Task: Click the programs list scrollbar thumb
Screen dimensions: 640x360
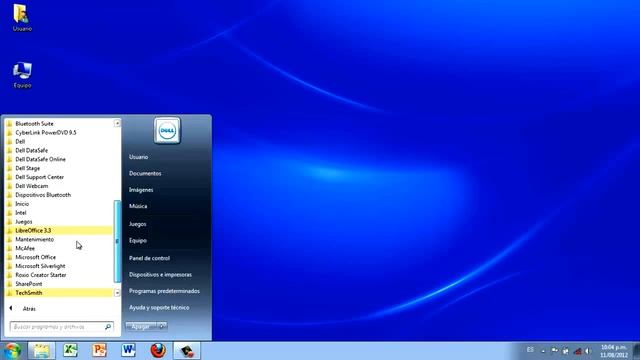Action: (117, 241)
